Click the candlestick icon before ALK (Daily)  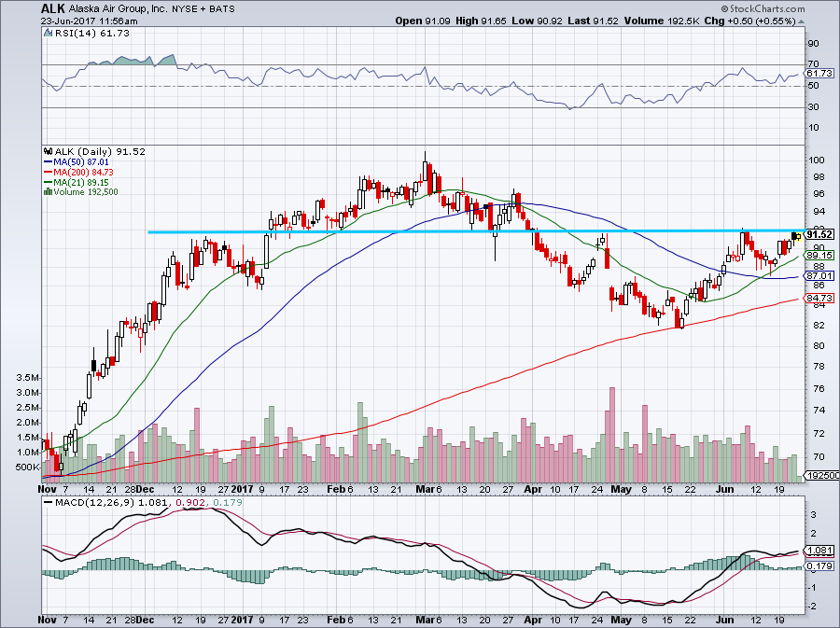(x=49, y=151)
